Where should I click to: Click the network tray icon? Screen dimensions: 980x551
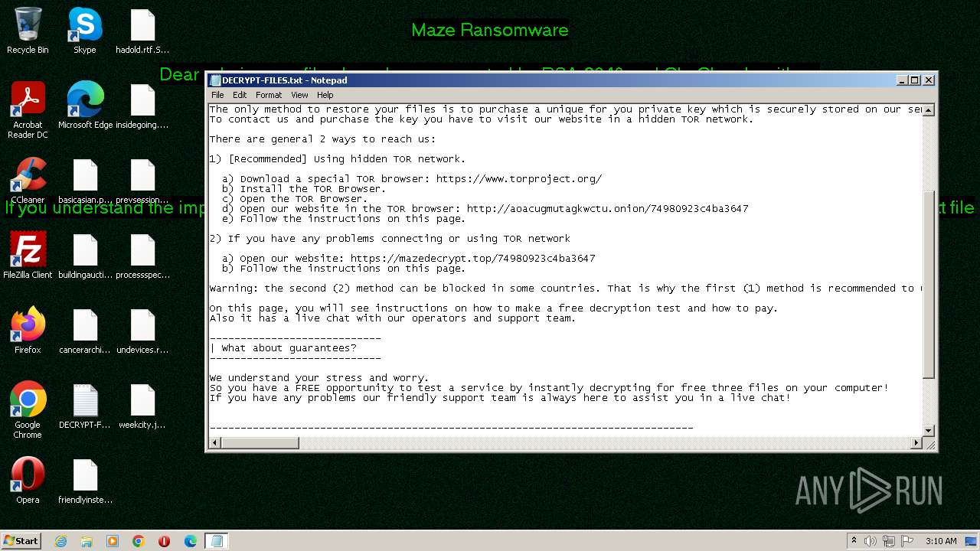888,541
